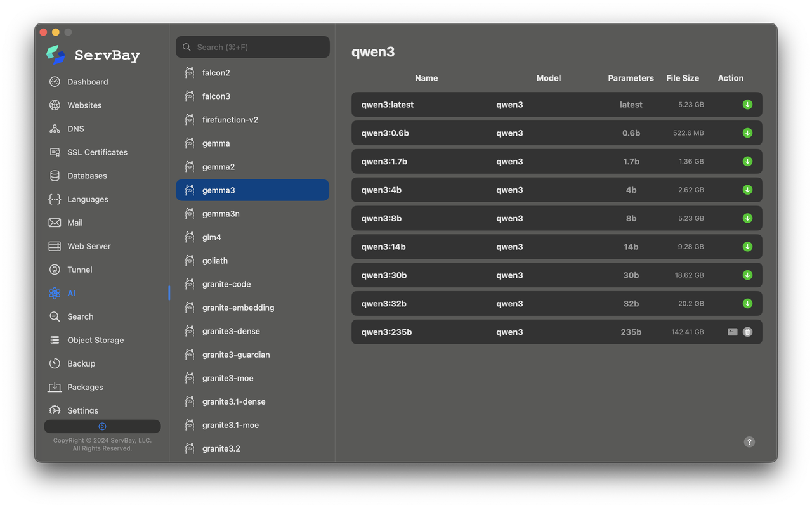
Task: Select the highlighted gemma3 entry
Action: click(252, 190)
